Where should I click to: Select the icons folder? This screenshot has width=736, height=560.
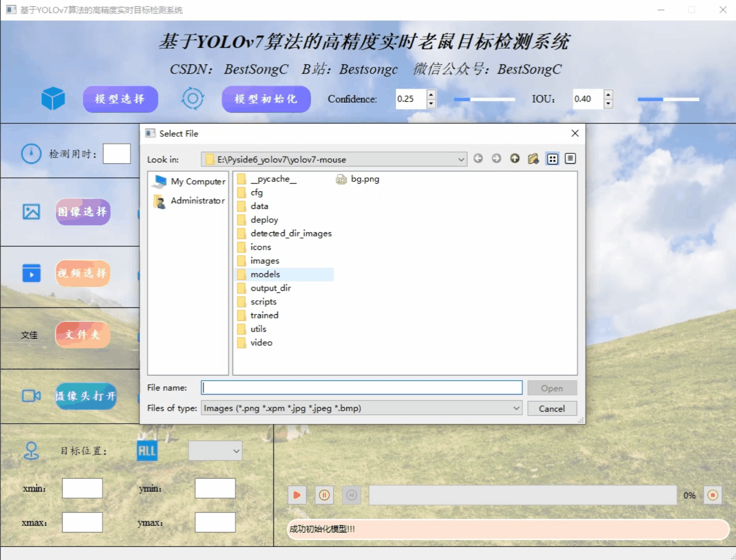coord(254,247)
